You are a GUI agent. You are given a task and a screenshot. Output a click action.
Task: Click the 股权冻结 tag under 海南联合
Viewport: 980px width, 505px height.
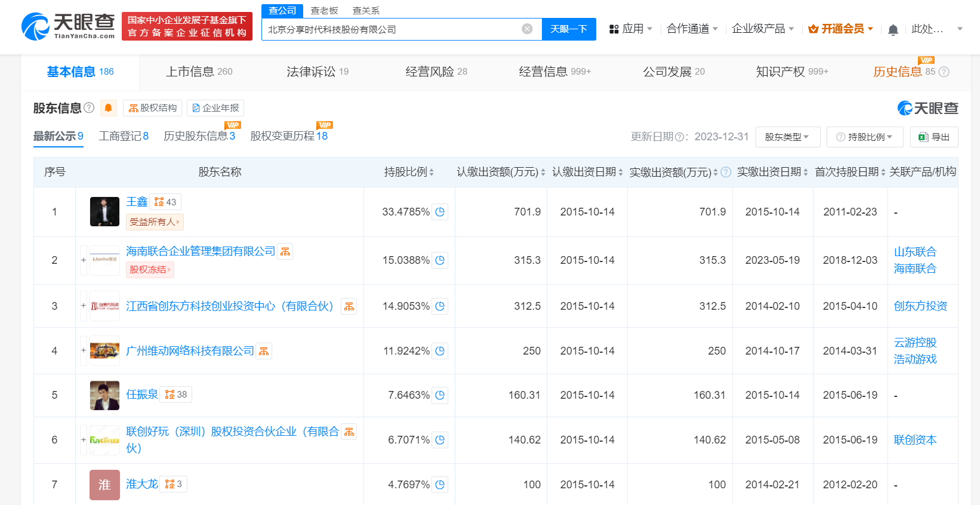pyautogui.click(x=150, y=270)
